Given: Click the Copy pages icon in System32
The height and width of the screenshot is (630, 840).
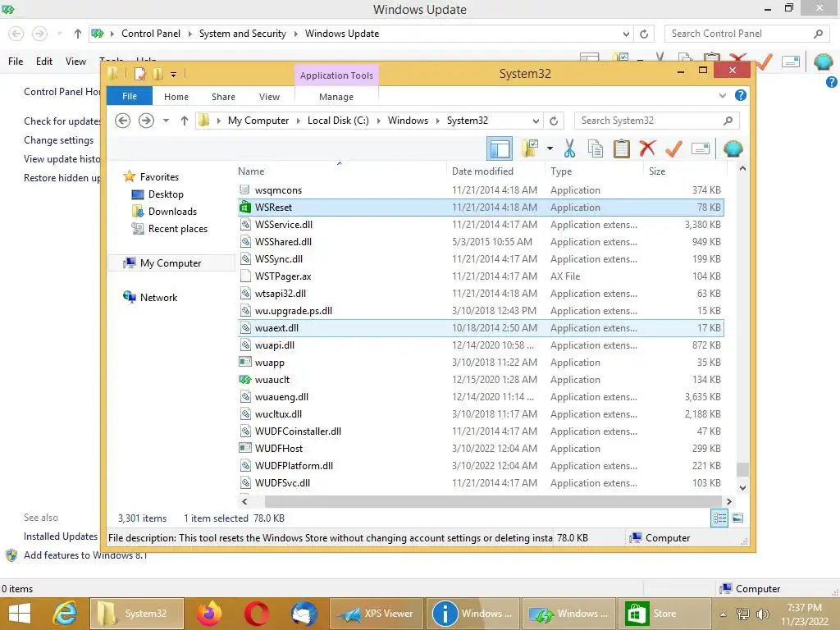Looking at the screenshot, I should click(596, 148).
